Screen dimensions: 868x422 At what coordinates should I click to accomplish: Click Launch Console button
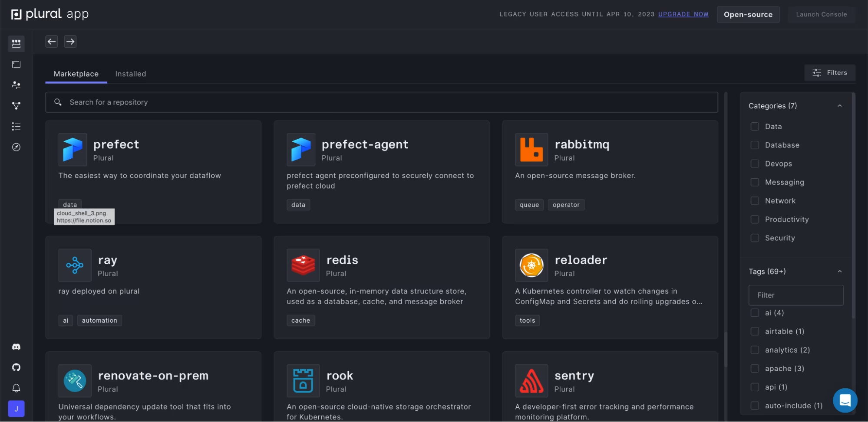pos(821,14)
